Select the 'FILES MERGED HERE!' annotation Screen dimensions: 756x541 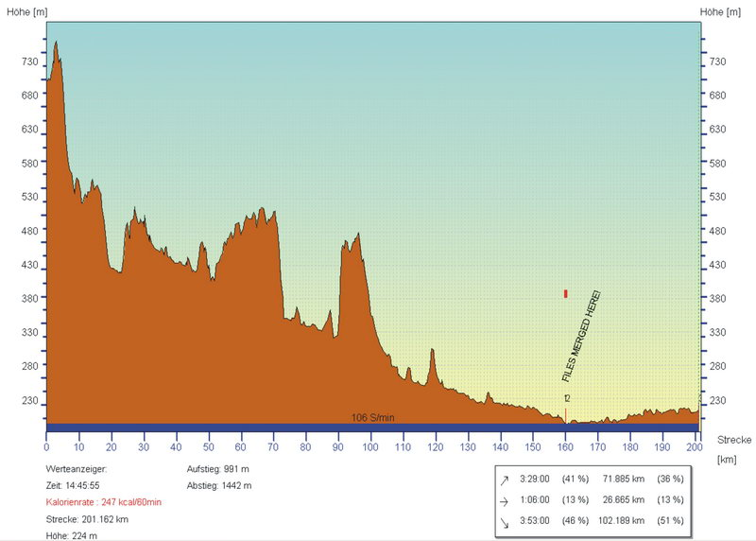coord(580,337)
